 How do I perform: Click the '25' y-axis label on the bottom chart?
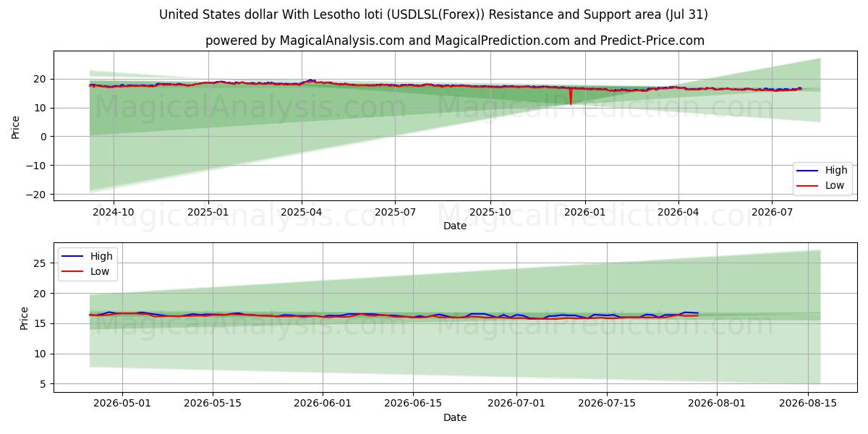coord(42,263)
